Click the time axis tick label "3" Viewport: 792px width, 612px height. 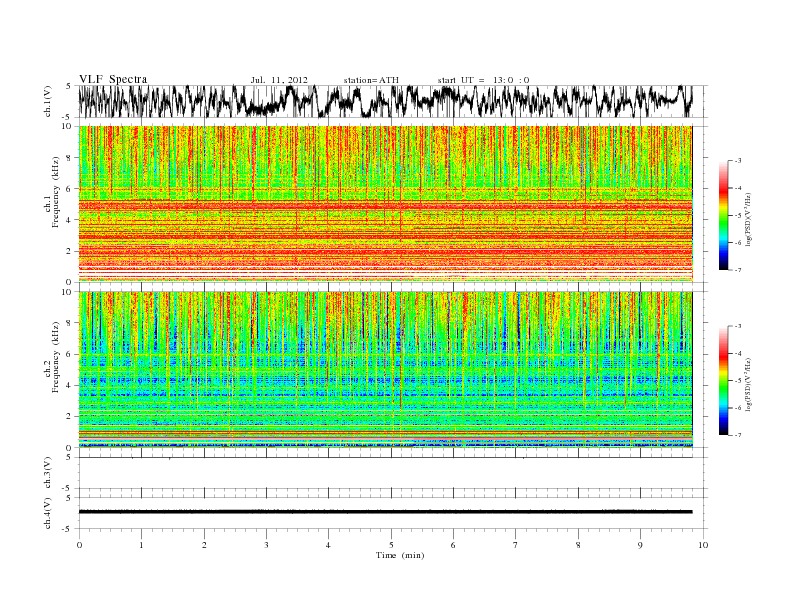point(266,545)
